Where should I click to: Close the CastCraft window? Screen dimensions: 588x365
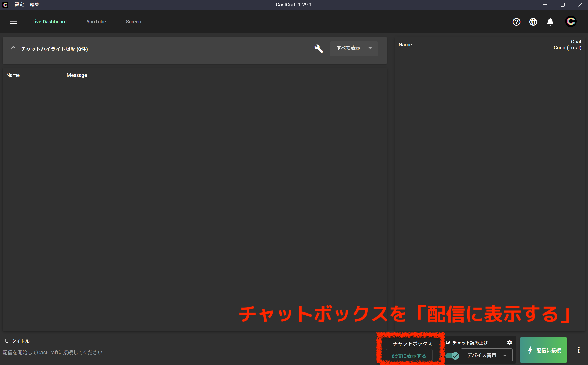580,5
